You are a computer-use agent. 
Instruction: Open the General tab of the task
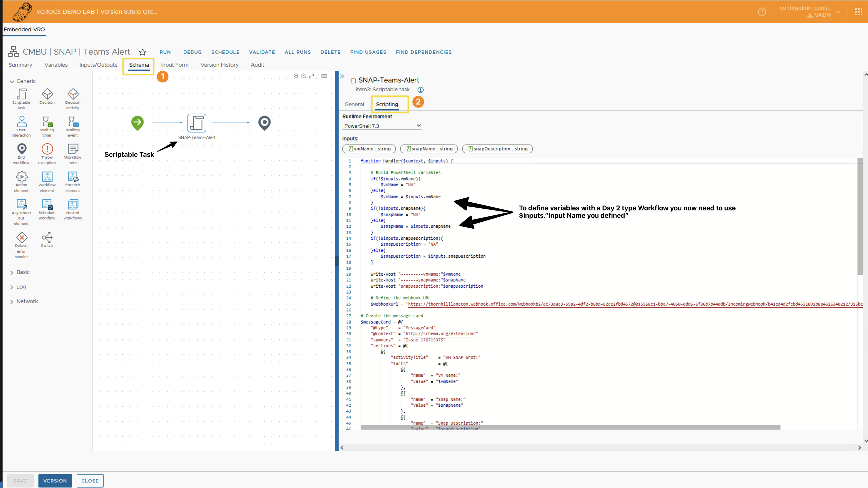coord(354,104)
